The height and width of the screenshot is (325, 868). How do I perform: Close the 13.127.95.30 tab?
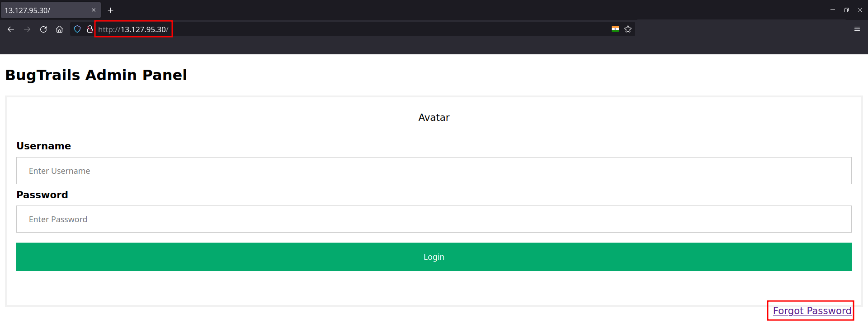94,10
